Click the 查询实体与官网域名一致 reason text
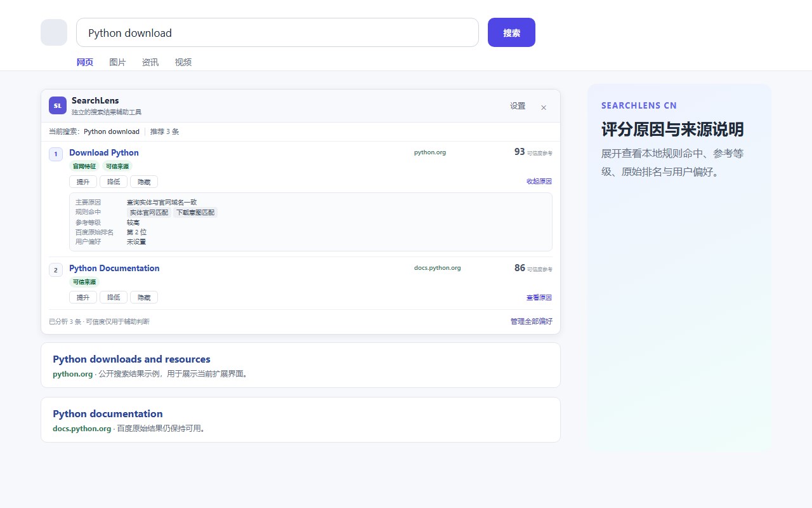Image resolution: width=812 pixels, height=508 pixels. tap(162, 203)
